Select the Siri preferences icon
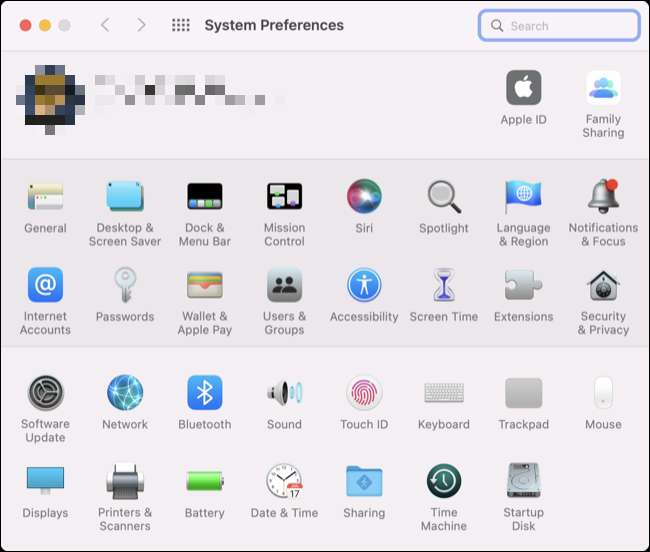 coord(364,197)
